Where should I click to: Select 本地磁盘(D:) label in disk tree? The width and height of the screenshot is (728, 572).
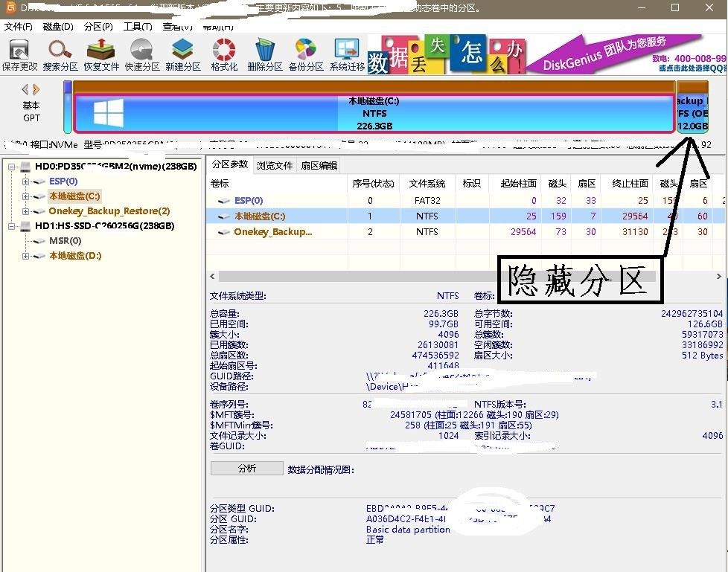(x=75, y=256)
